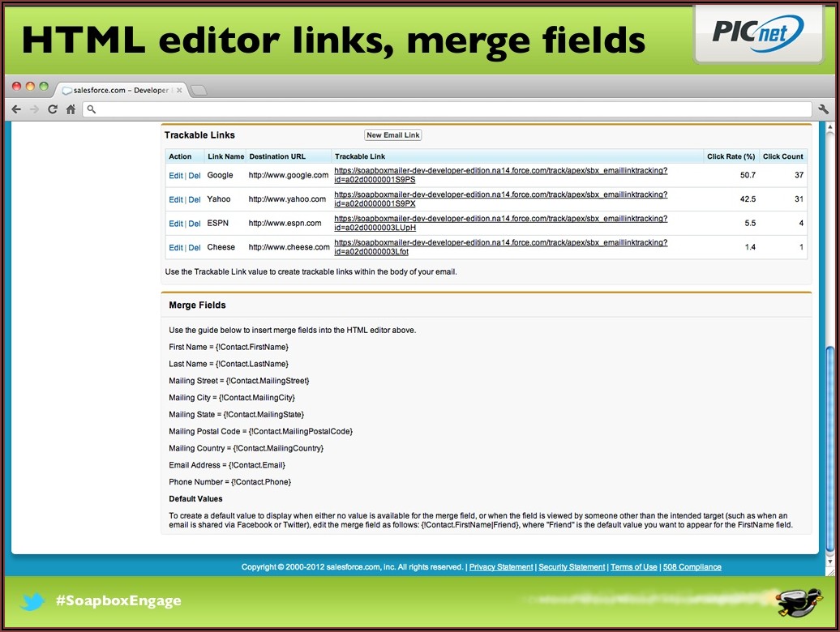
Task: Click the click count value 31
Action: [799, 199]
